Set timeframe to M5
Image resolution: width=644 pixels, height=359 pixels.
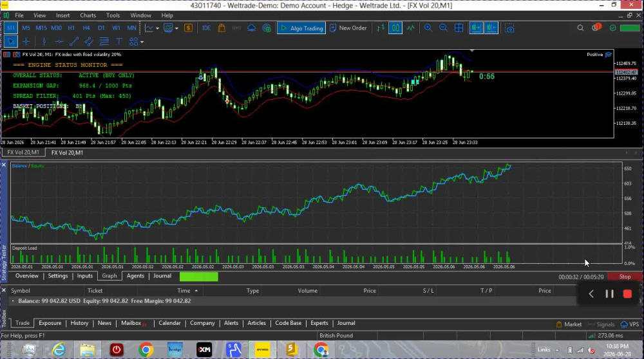coord(26,28)
